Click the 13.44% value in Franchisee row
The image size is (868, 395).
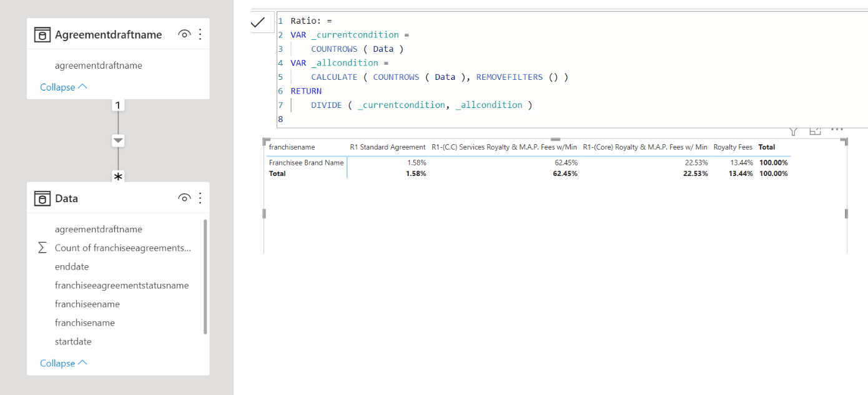741,162
